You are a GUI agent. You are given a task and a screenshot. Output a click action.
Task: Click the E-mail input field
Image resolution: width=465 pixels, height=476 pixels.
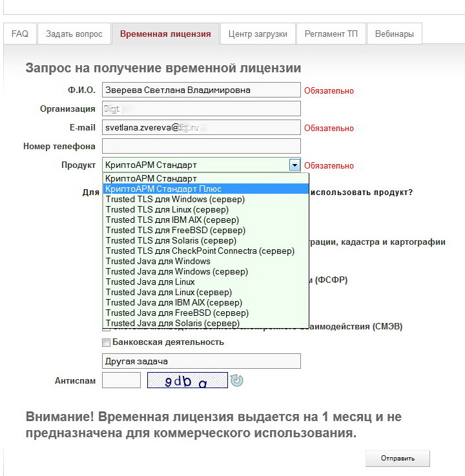tap(201, 127)
